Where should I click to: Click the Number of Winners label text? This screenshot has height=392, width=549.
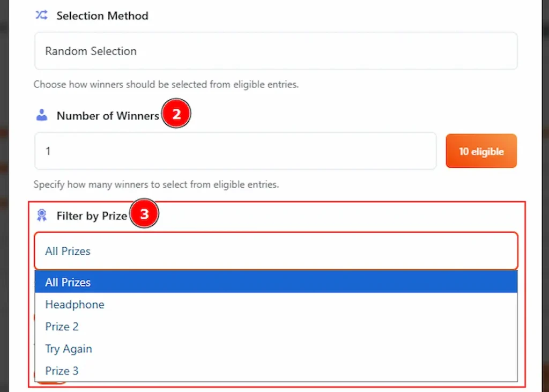pos(108,115)
